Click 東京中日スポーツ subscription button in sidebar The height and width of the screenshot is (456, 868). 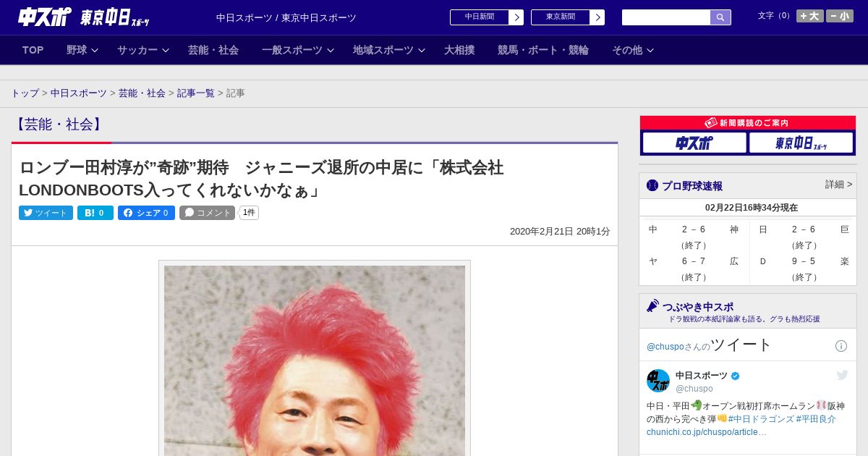(x=801, y=143)
